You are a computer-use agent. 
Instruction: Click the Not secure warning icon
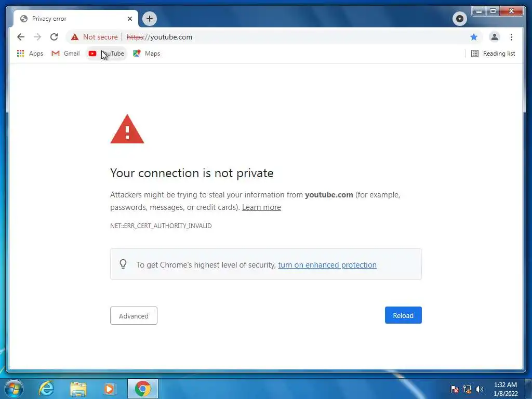[x=75, y=37]
